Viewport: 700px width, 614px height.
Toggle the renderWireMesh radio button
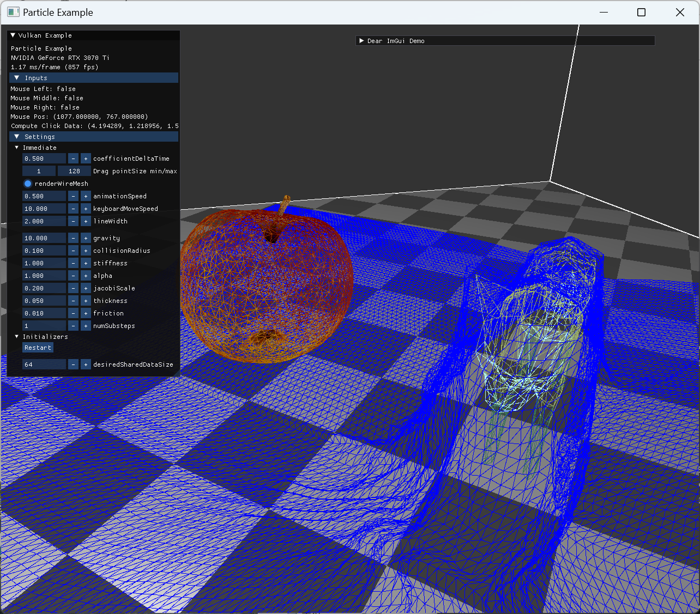click(28, 184)
